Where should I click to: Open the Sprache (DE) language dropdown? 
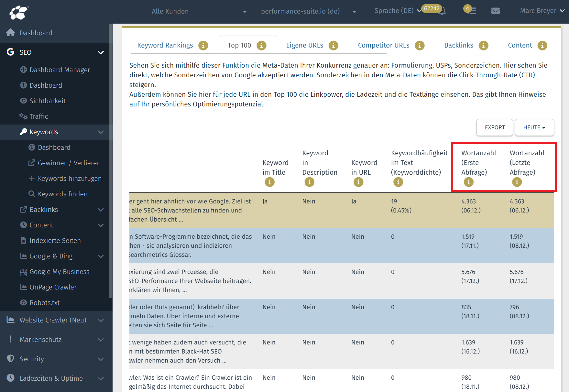coord(398,11)
